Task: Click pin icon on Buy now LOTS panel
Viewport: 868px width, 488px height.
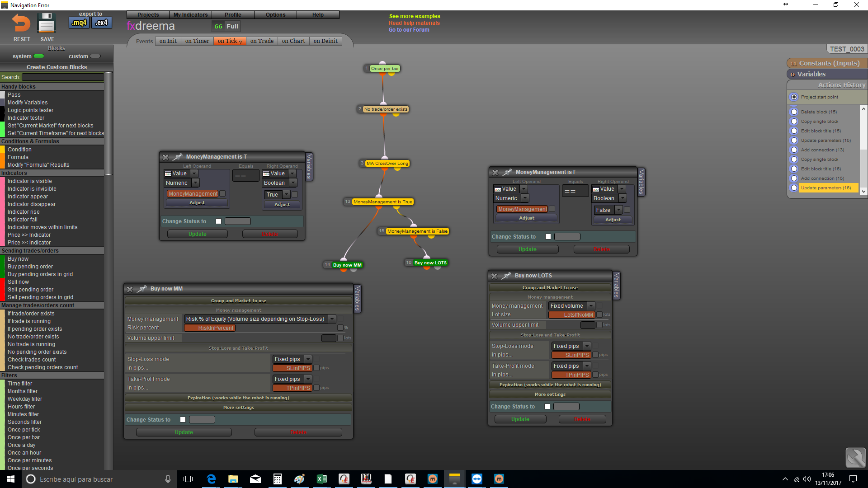Action: (506, 276)
